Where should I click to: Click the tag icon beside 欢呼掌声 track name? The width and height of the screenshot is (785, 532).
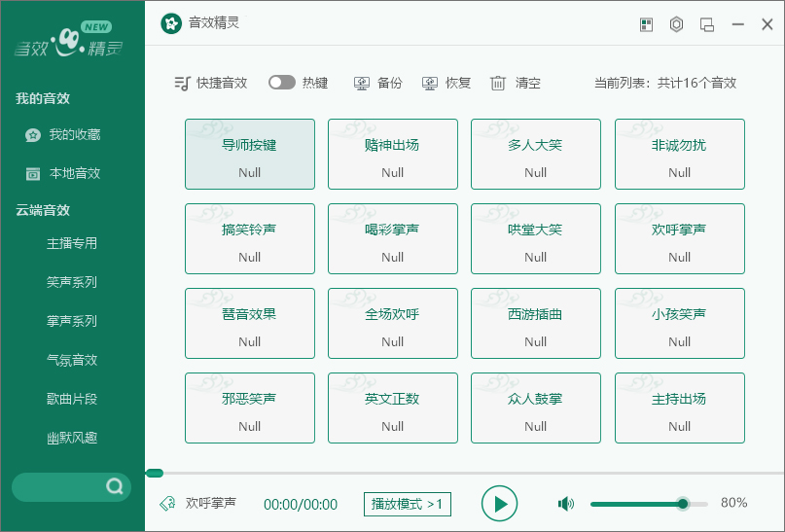[x=167, y=503]
